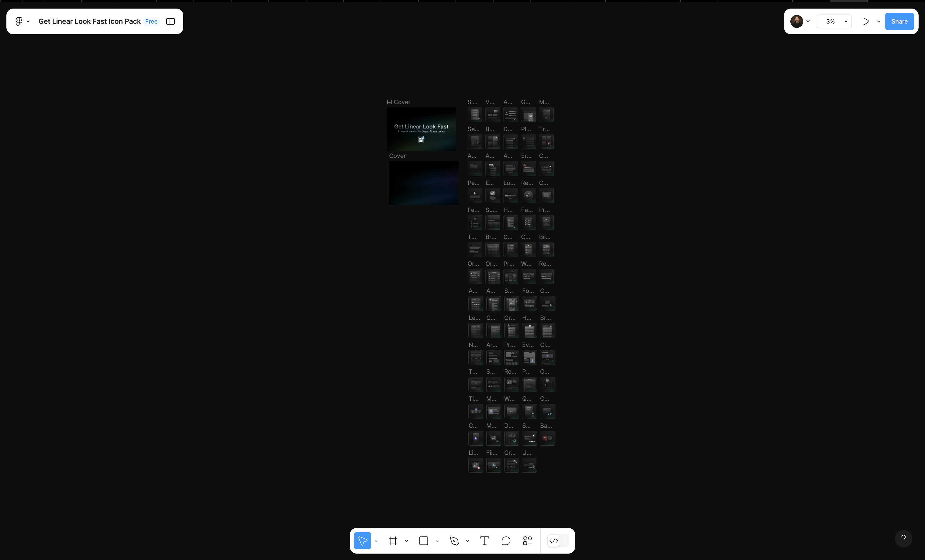Select the 'Cl...' frame thumbnail
This screenshot has width=925, height=560.
[547, 357]
